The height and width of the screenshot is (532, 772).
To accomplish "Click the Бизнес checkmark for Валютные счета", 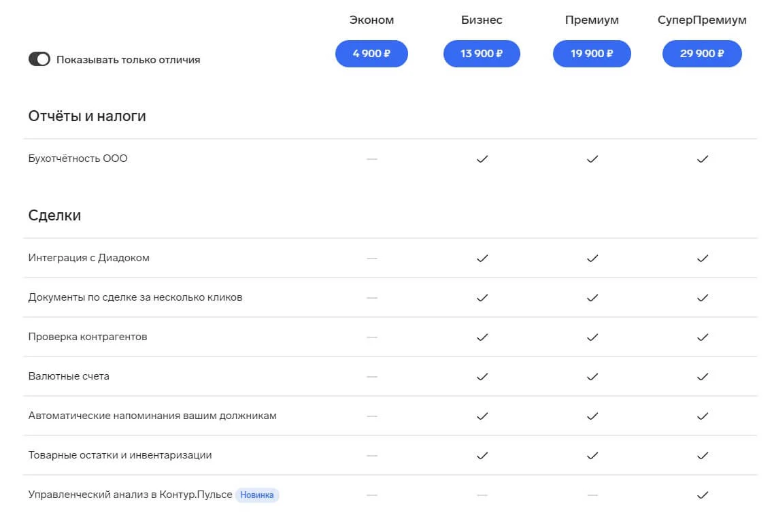I will (x=482, y=377).
